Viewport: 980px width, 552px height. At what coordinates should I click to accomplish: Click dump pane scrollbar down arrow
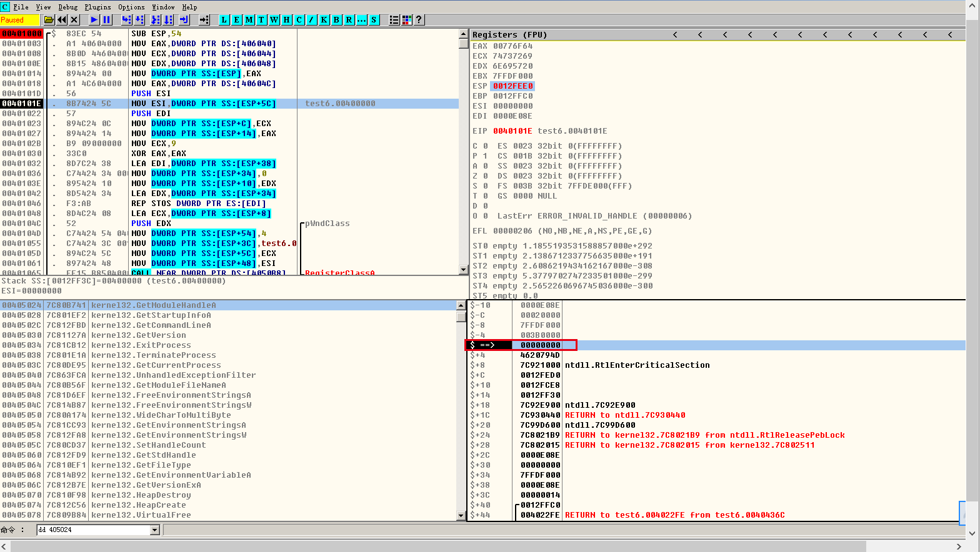point(462,516)
